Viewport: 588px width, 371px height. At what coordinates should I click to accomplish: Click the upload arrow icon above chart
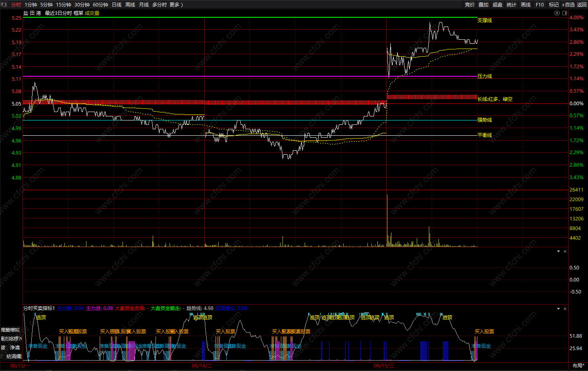[x=557, y=13]
